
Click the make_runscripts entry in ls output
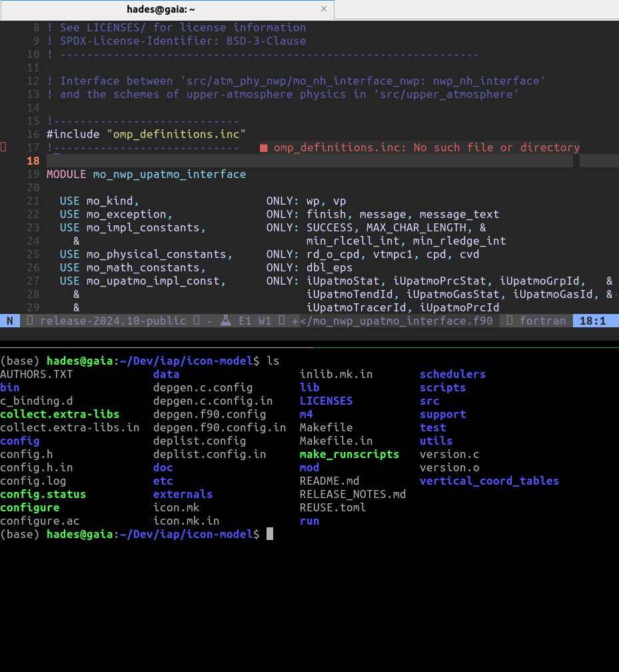click(x=349, y=454)
